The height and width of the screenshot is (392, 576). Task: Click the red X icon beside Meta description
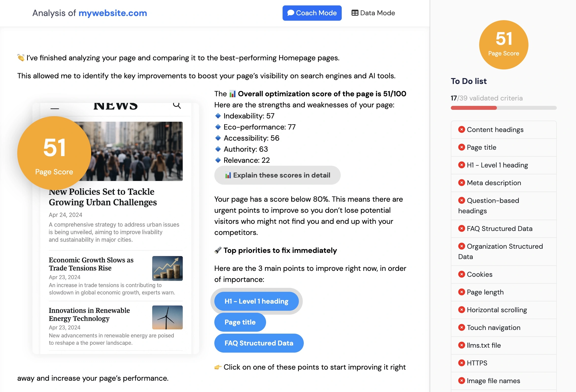461,183
